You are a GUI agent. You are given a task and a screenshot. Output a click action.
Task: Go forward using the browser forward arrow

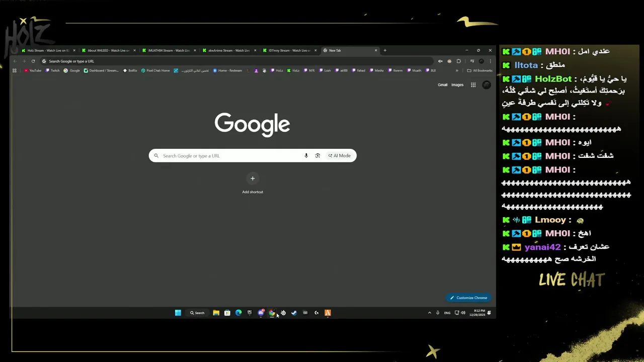pyautogui.click(x=24, y=61)
